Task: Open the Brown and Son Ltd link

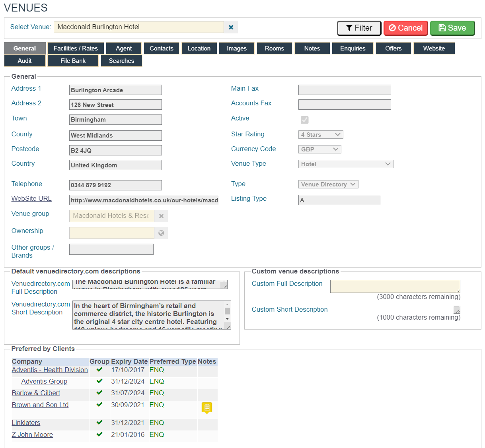Action: pyautogui.click(x=40, y=405)
